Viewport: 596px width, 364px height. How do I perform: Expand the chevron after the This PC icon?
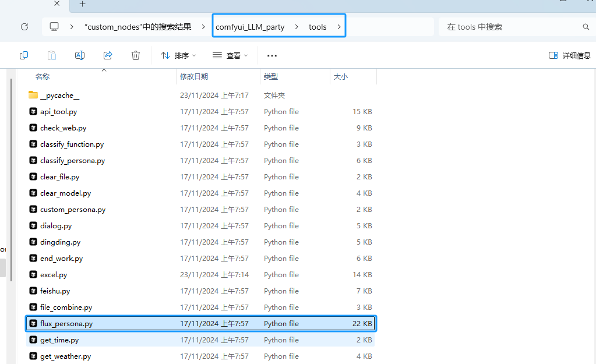point(72,27)
